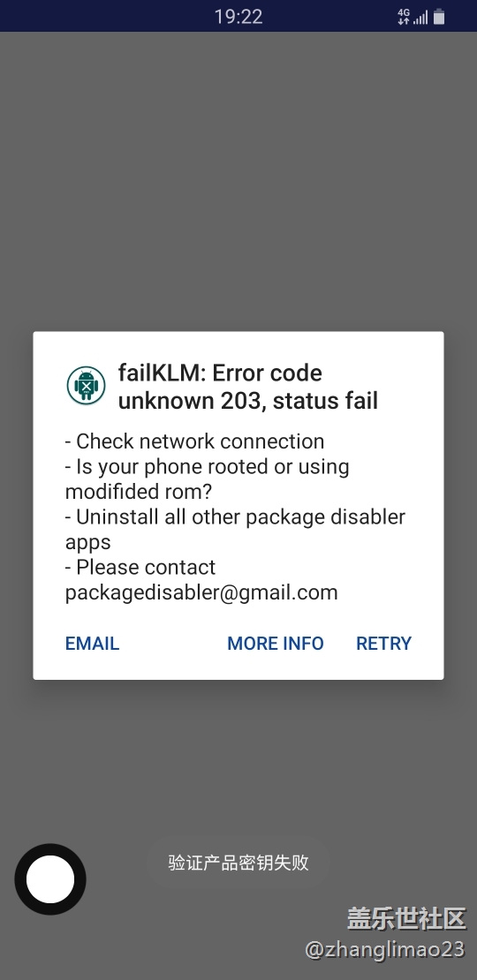Tap the 盖乐世社区 watermark logo
The height and width of the screenshot is (980, 477).
coord(406,918)
